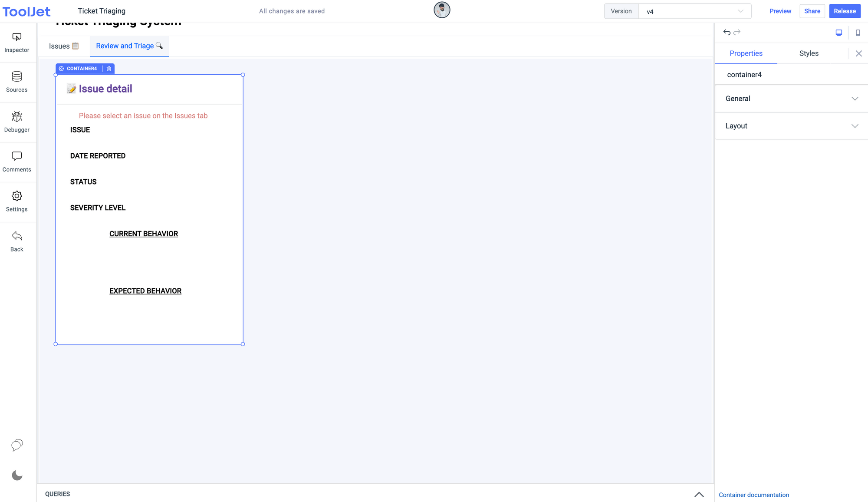Toggle dark mode with the moon icon
The width and height of the screenshot is (868, 502).
coord(17,476)
